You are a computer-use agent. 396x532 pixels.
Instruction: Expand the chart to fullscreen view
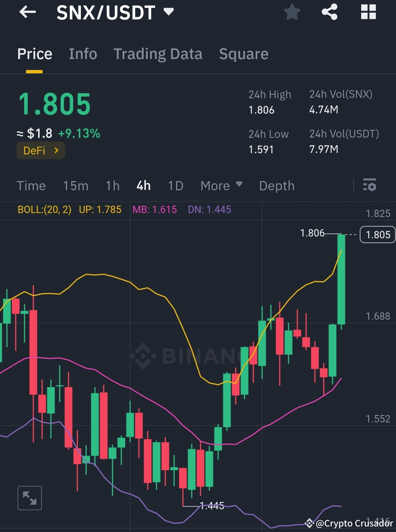pos(29,498)
